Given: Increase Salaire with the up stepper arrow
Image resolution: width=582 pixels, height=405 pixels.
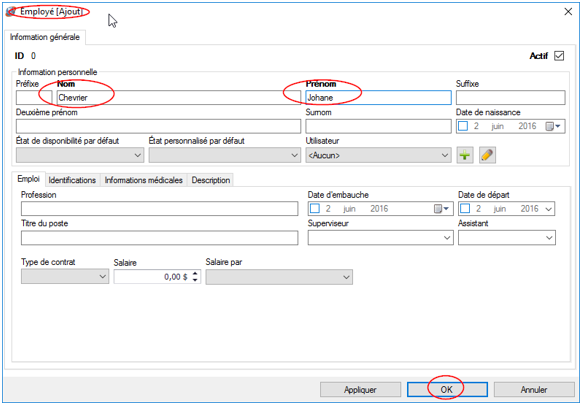Looking at the screenshot, I should tap(195, 273).
